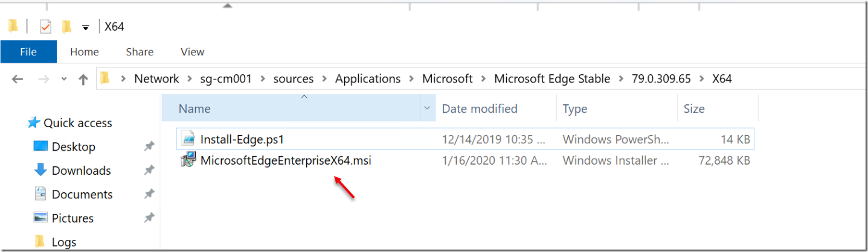The image size is (868, 252).
Task: Click the MicrosoftEdgeEnterpriseX64.msi installer icon
Action: [x=189, y=160]
